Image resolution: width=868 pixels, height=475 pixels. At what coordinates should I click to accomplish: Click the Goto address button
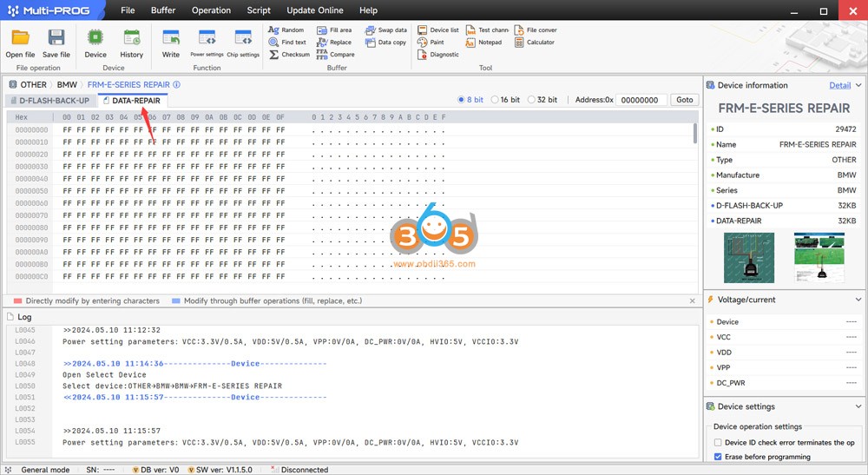(x=684, y=100)
